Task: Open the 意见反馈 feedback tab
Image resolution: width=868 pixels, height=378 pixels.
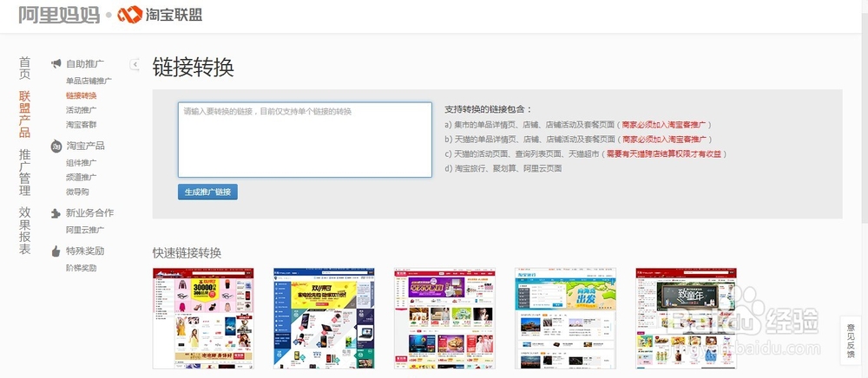Action: [851, 341]
